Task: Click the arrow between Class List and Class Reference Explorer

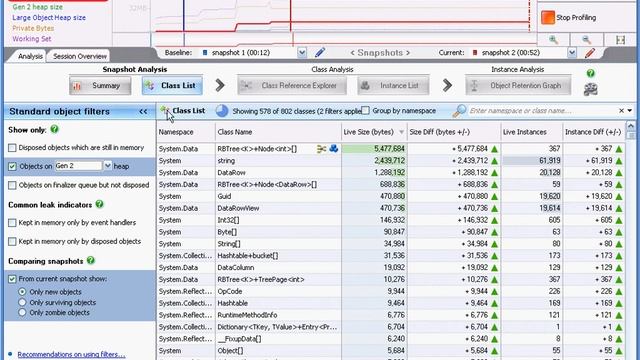Action: pos(220,85)
